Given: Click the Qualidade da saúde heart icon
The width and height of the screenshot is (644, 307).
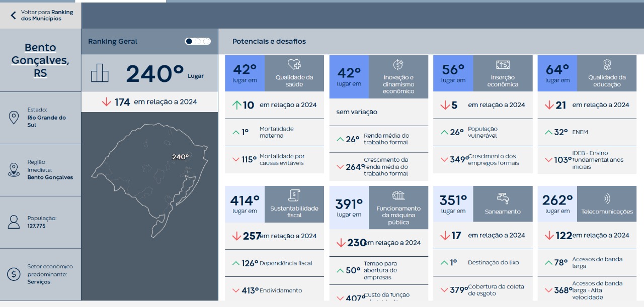Looking at the screenshot, I should 294,65.
